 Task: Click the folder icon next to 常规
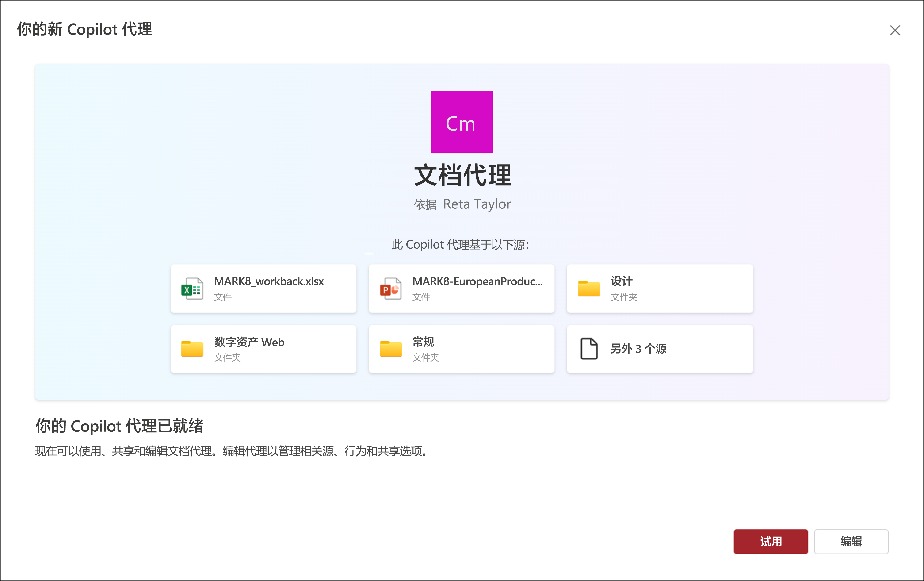pyautogui.click(x=391, y=349)
